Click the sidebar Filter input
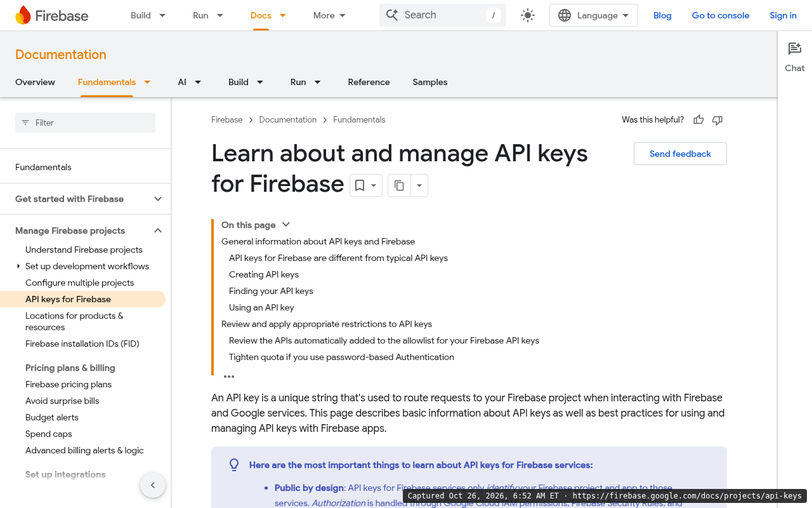The image size is (812, 508). click(85, 123)
